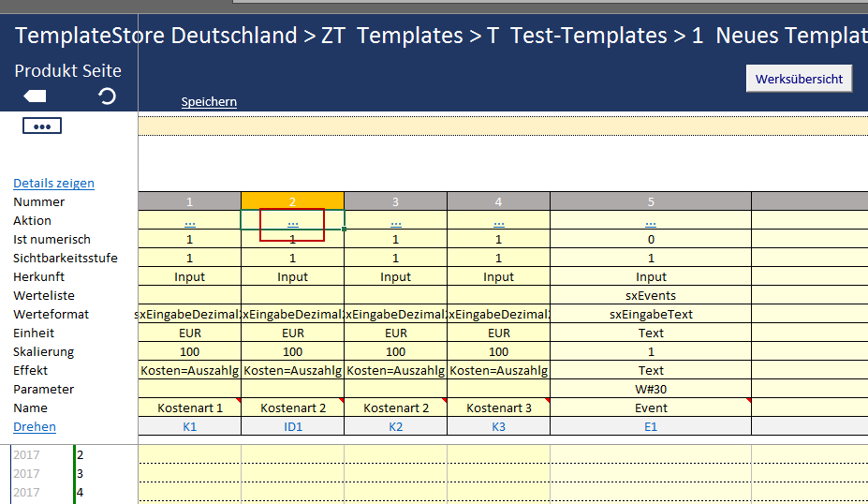
Task: Click the Kostenart 1 name cell
Action: point(190,408)
